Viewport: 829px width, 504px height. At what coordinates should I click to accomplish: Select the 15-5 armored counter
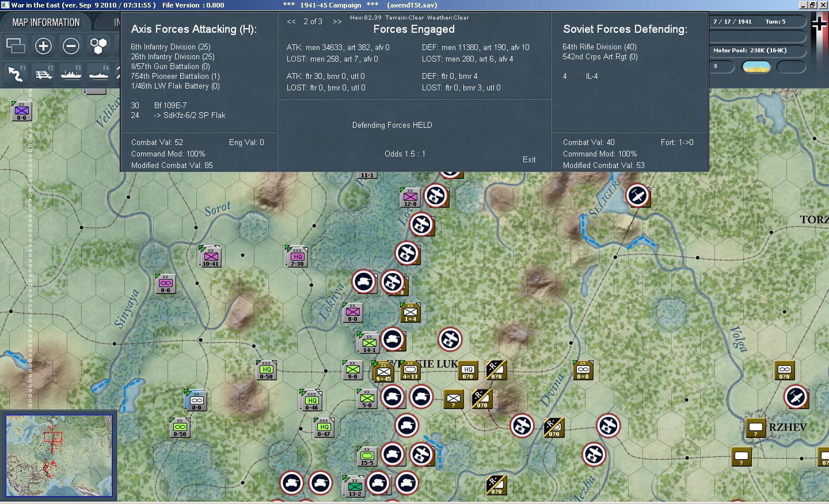pos(367,456)
